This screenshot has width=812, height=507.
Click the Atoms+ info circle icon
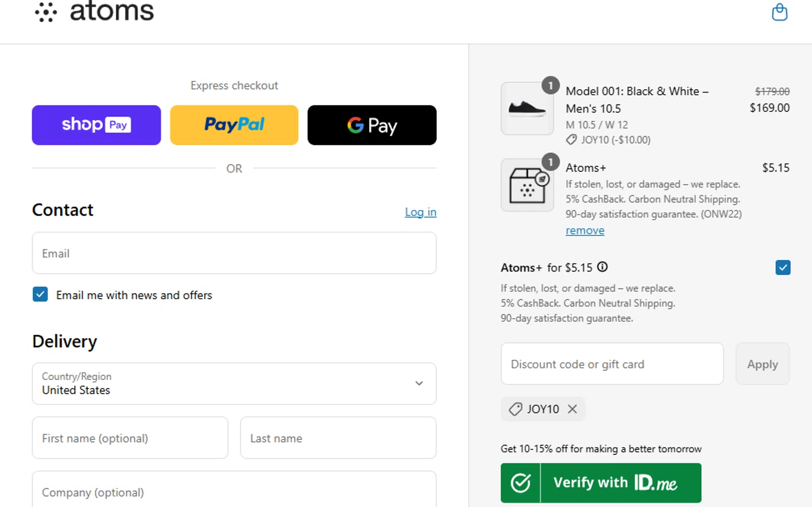(603, 267)
